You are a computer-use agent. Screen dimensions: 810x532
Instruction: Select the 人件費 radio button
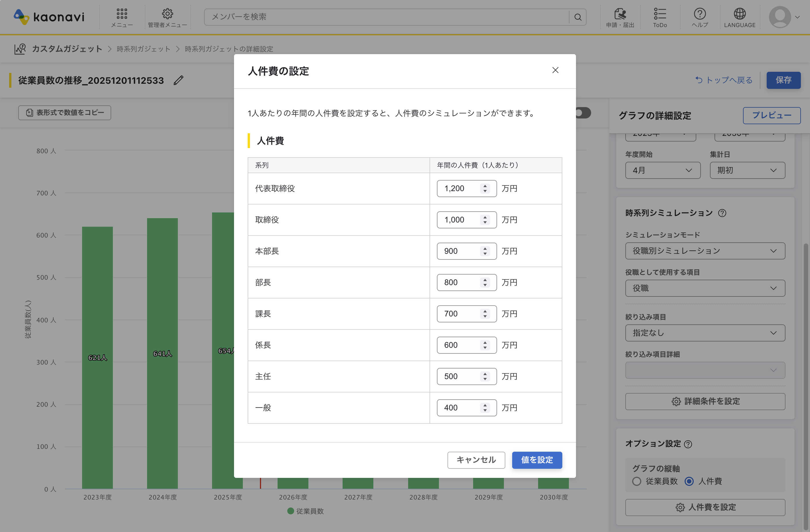click(689, 481)
